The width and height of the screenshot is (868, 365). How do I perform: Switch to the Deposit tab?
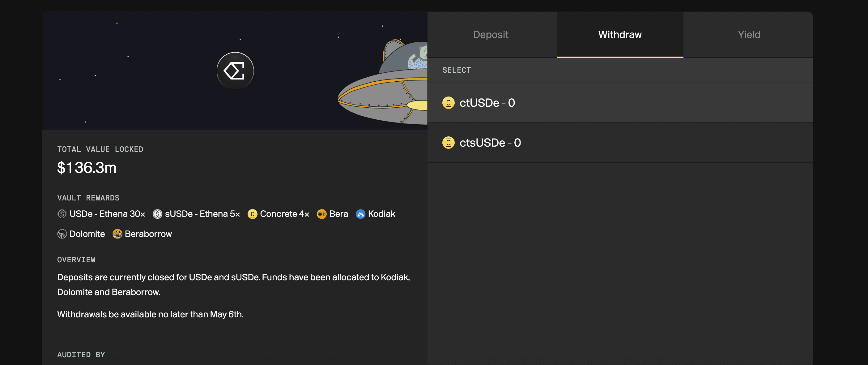[491, 35]
